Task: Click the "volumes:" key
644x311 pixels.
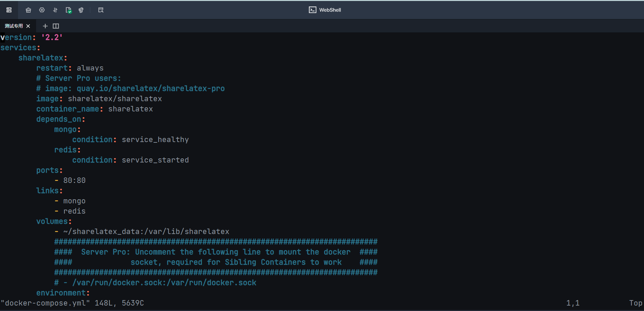Action: coord(54,221)
